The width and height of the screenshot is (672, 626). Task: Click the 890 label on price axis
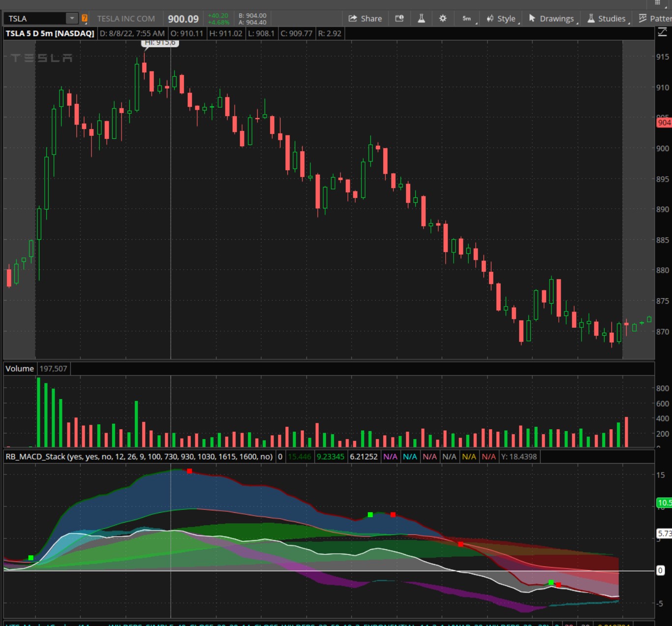pyautogui.click(x=663, y=209)
